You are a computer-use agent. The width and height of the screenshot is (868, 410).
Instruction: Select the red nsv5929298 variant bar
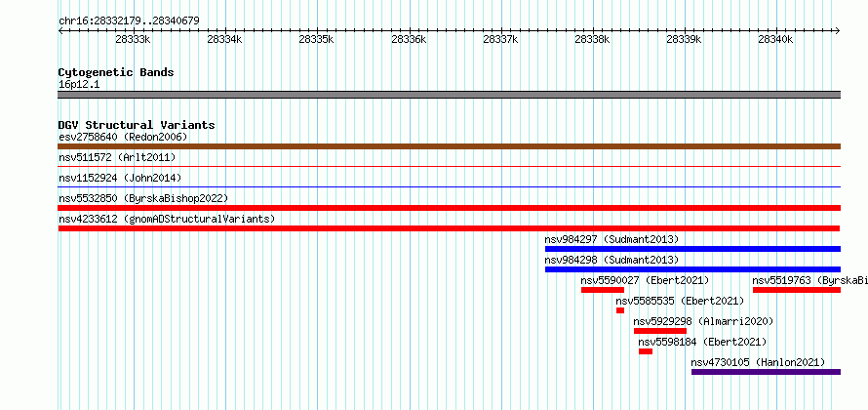pos(660,331)
